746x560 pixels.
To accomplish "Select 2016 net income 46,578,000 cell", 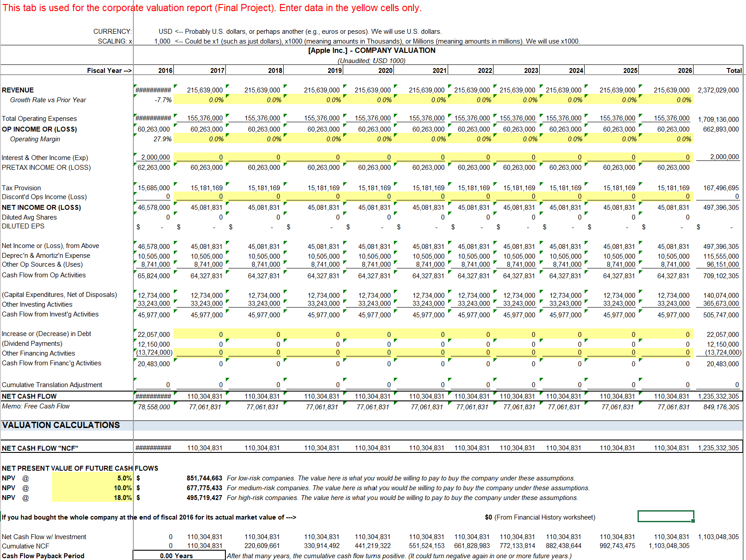I will [153, 208].
